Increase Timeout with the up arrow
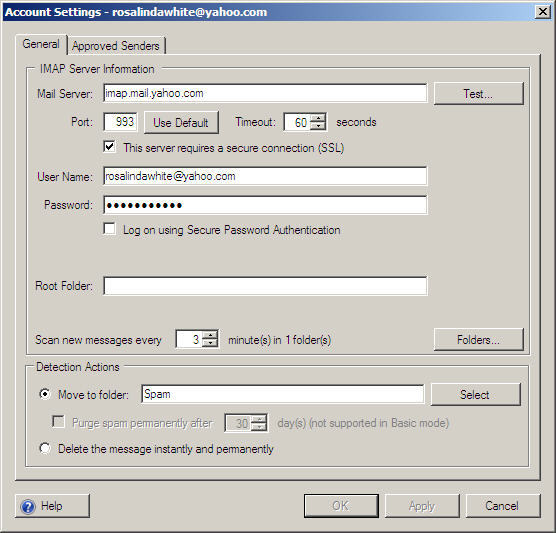The image size is (556, 533). [318, 118]
